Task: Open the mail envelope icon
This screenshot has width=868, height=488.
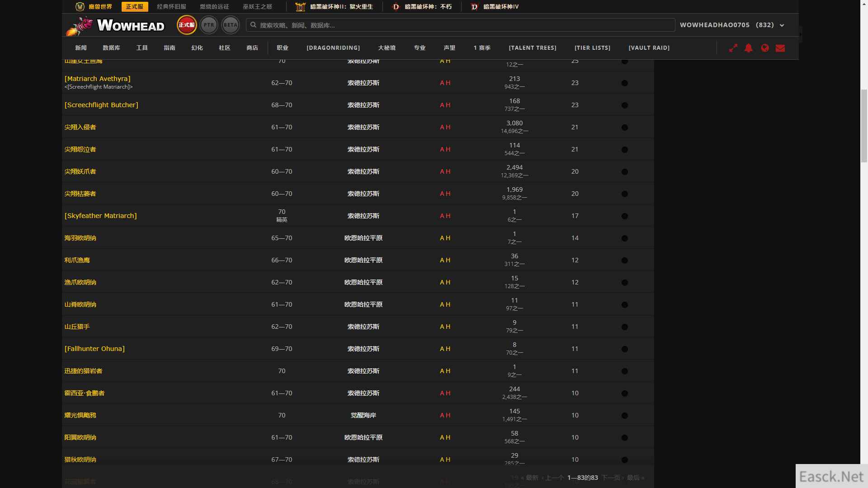Action: [780, 48]
